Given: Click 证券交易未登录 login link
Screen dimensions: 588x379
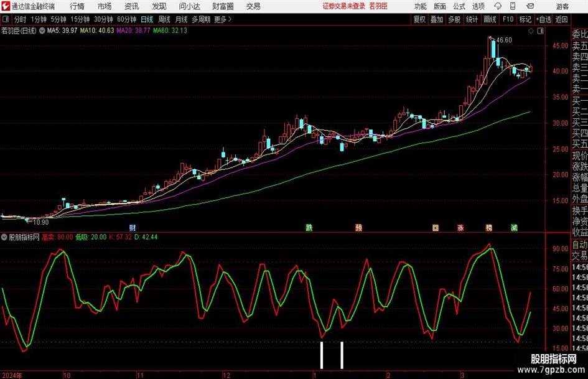Looking at the screenshot, I should tap(344, 6).
